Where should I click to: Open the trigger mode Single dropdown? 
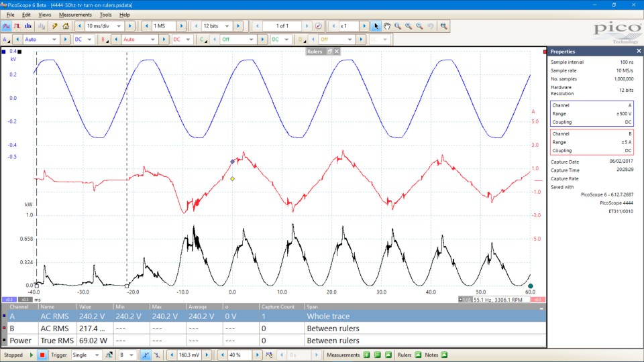coord(98,355)
